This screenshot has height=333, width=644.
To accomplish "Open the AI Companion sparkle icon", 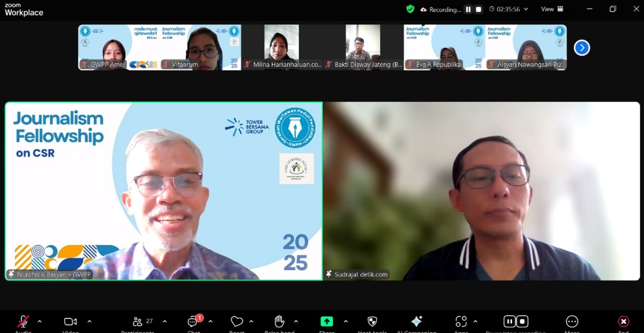I will tap(417, 322).
